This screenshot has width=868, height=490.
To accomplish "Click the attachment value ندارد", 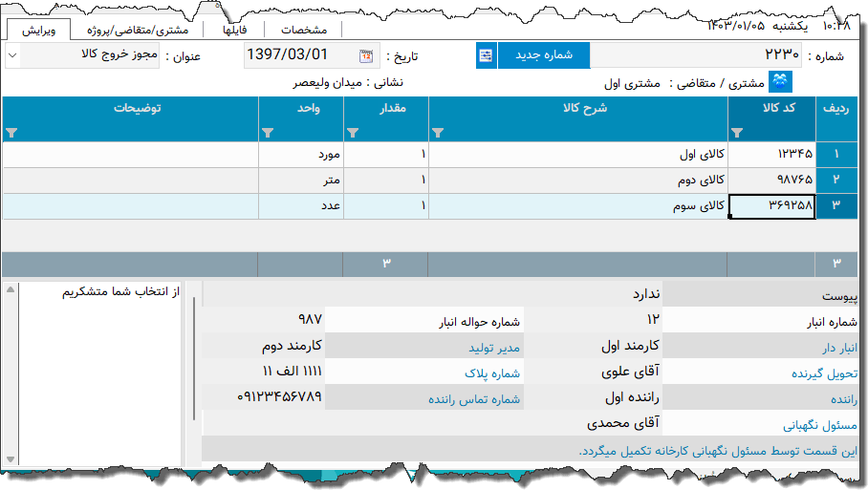I will (646, 293).
